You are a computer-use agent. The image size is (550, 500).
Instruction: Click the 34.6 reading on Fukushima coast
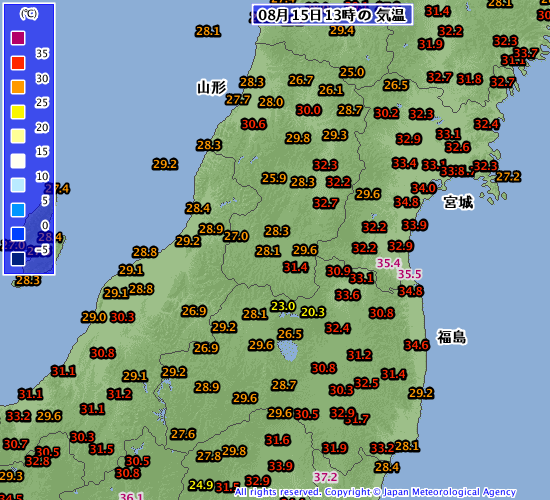[416, 345]
